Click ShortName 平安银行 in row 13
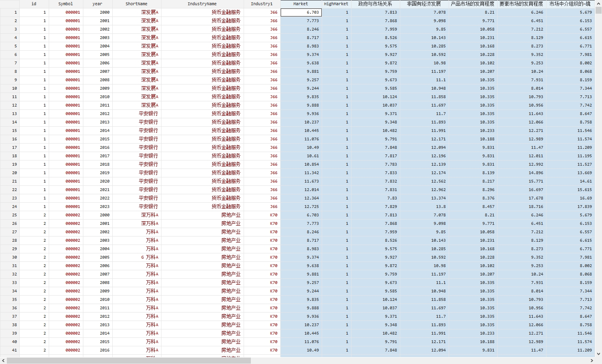This screenshot has height=364, width=602. pyautogui.click(x=137, y=114)
